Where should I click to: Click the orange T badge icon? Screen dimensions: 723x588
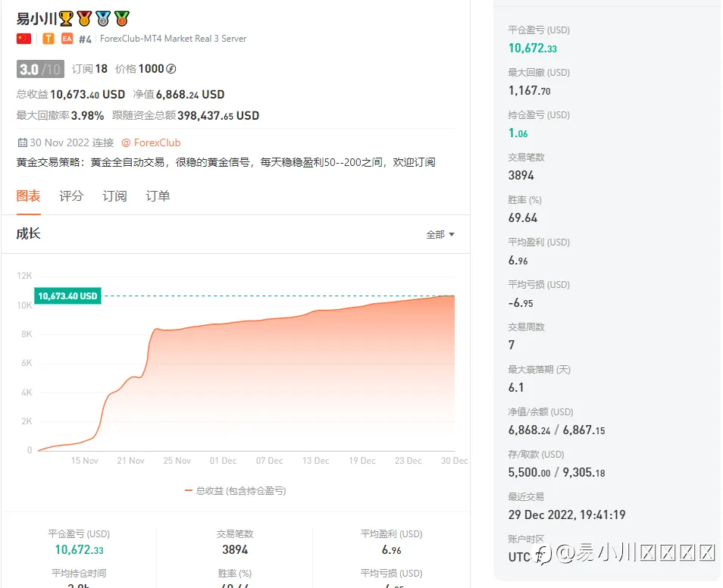49,39
